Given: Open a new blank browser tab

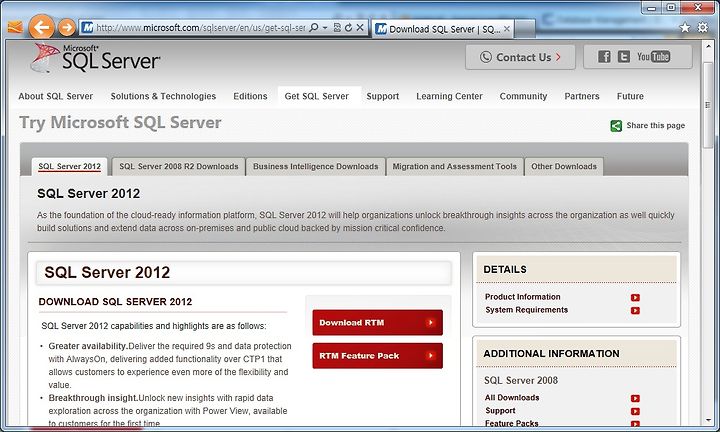Looking at the screenshot, I should [525, 29].
